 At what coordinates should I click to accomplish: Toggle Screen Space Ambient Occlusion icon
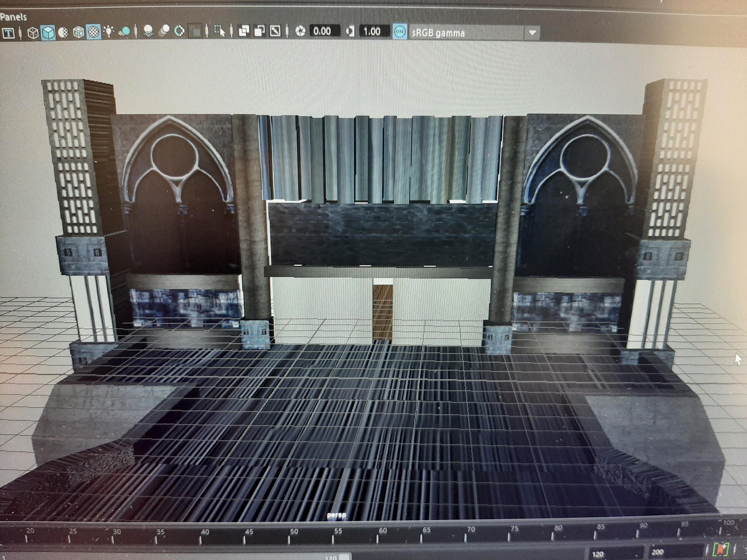click(149, 31)
